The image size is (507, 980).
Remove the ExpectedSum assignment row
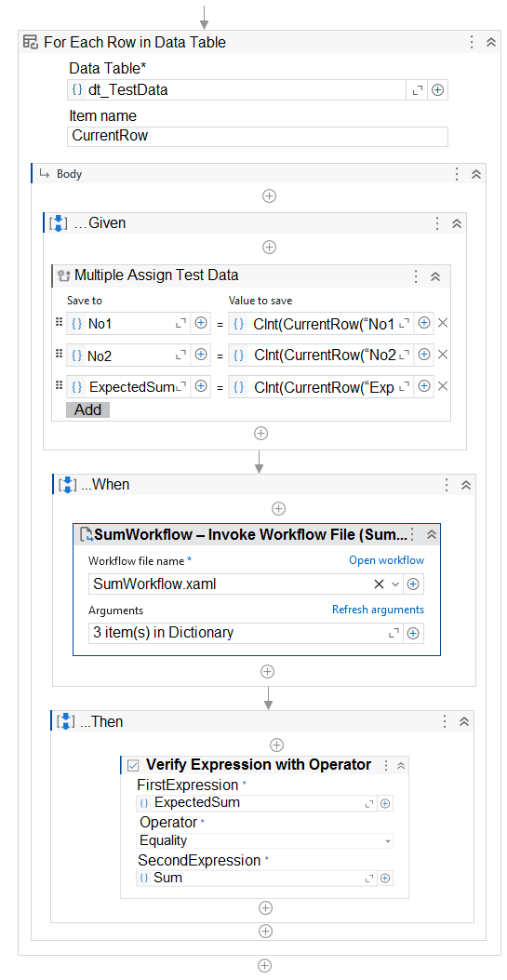(443, 386)
